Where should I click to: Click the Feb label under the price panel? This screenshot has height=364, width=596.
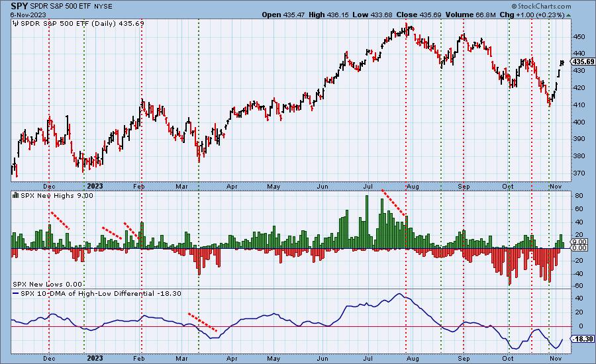click(x=140, y=187)
